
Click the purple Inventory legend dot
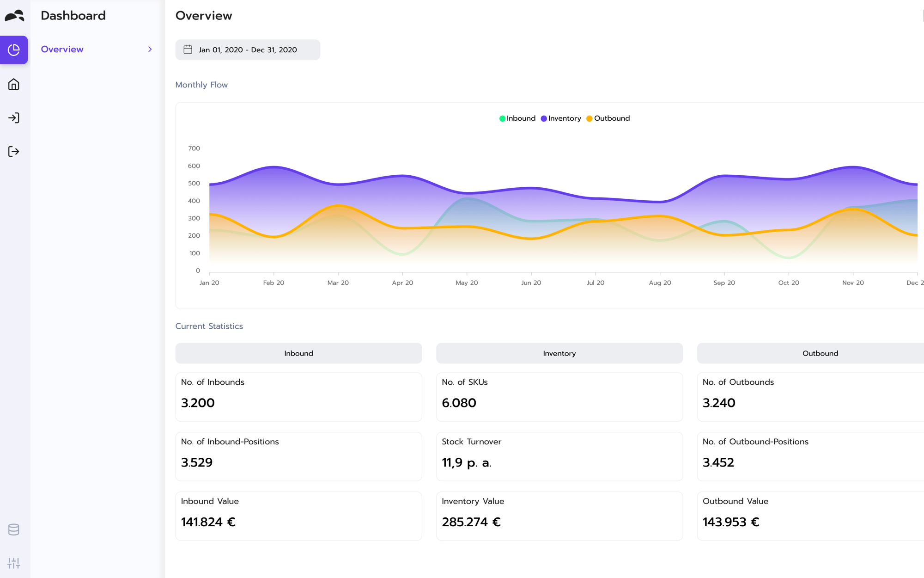point(544,119)
